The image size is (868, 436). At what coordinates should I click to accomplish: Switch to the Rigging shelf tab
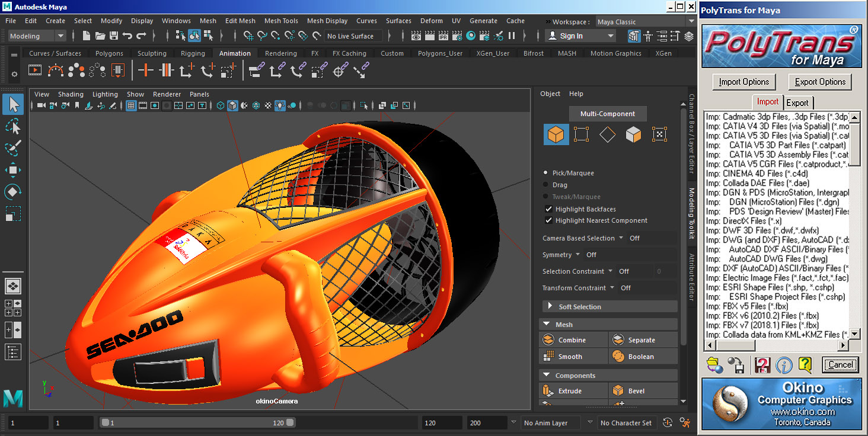tap(193, 53)
